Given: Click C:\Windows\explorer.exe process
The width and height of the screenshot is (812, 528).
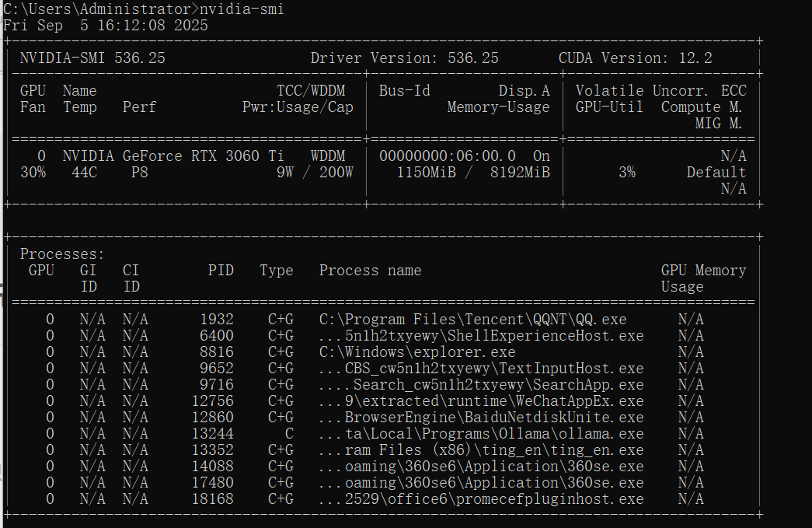Looking at the screenshot, I should tap(417, 351).
